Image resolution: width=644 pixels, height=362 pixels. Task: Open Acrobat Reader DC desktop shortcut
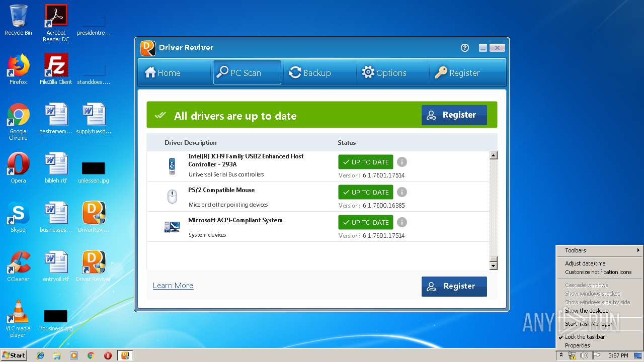(x=56, y=23)
